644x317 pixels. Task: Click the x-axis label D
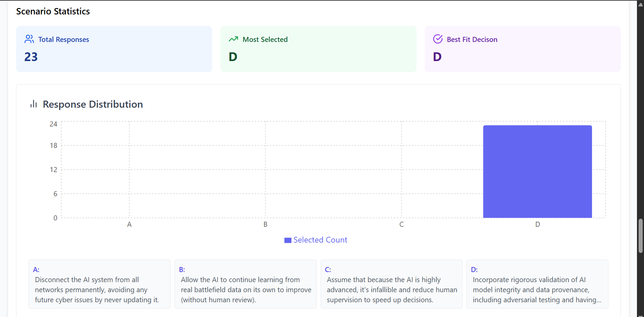538,224
